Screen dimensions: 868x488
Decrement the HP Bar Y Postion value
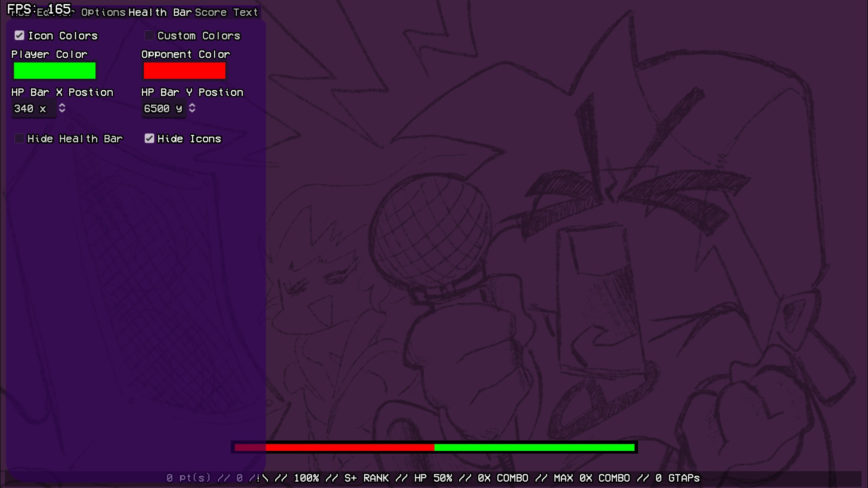191,111
